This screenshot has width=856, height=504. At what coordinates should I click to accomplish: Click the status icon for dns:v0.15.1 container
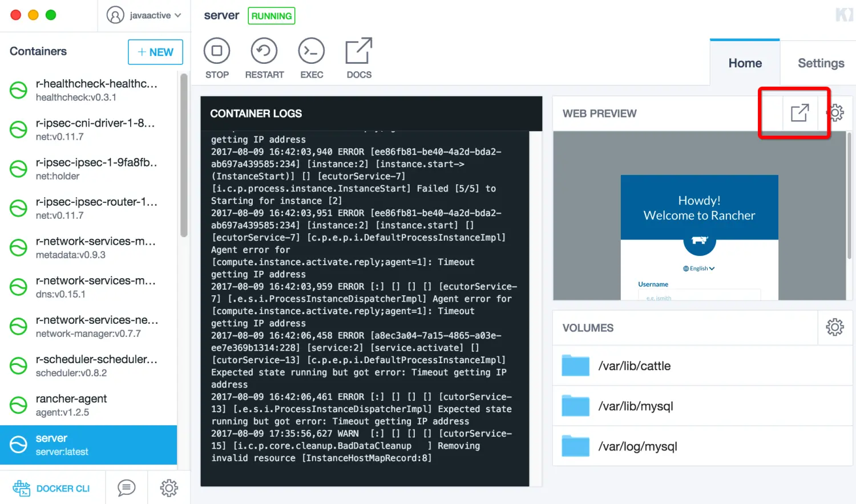(18, 287)
